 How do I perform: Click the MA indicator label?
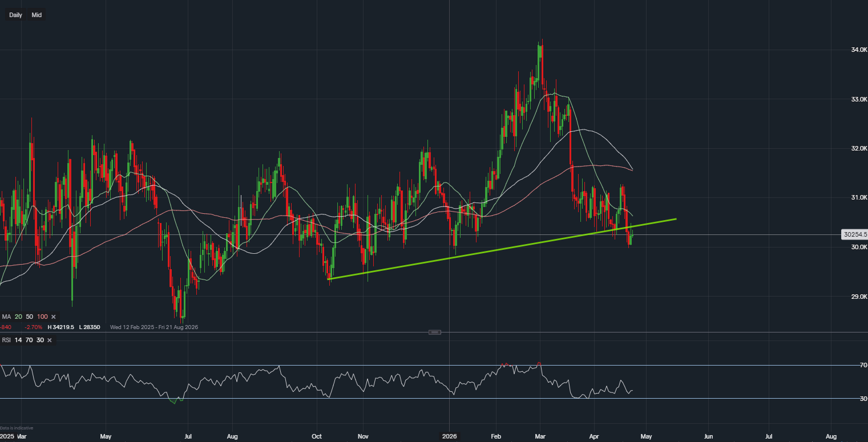tap(6, 317)
